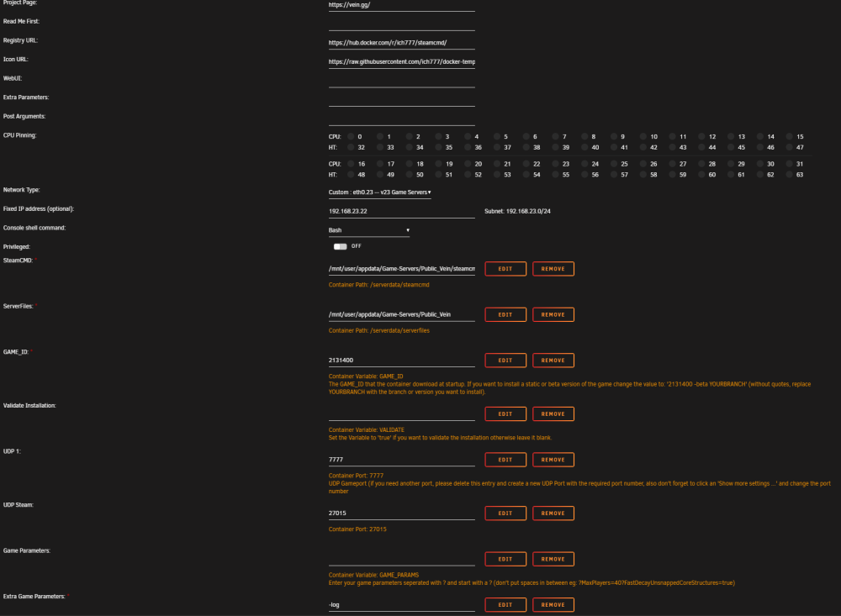
Task: Focus the GAME_ID value field
Action: click(x=402, y=361)
